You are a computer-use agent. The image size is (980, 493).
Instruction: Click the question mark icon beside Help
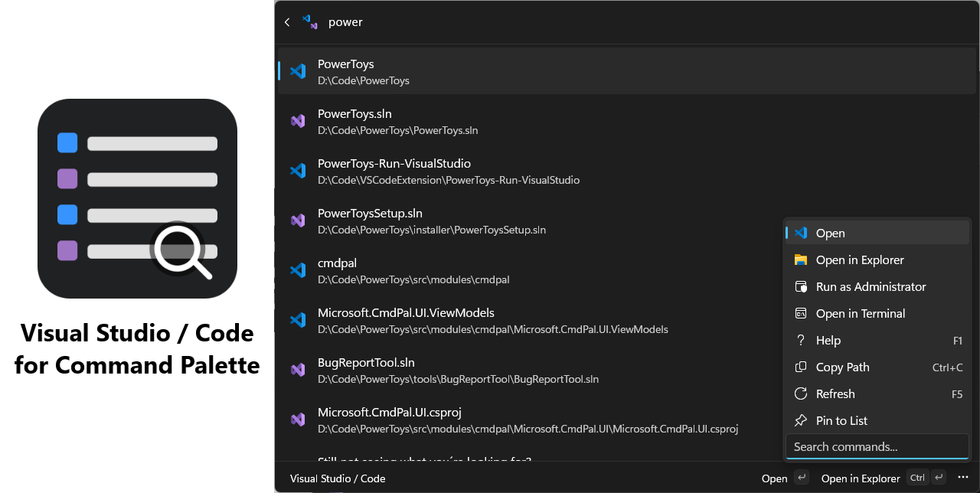point(801,340)
